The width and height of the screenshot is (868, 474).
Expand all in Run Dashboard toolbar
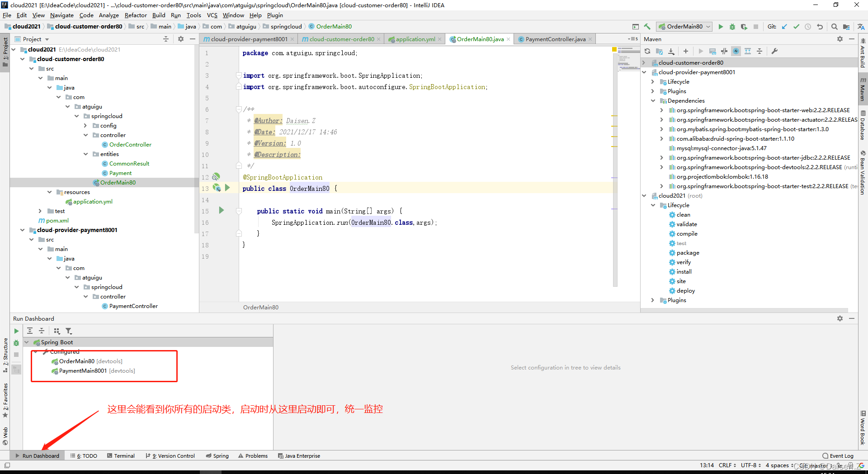pos(30,331)
